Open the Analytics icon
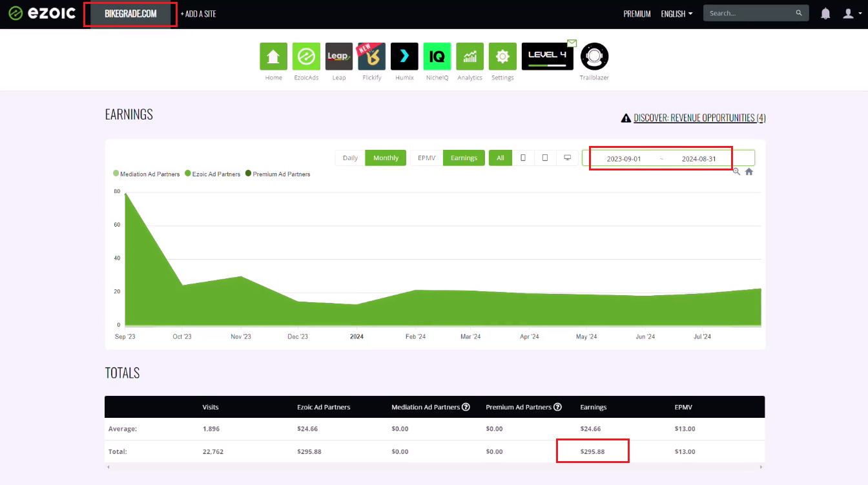The width and height of the screenshot is (868, 485). coord(470,56)
